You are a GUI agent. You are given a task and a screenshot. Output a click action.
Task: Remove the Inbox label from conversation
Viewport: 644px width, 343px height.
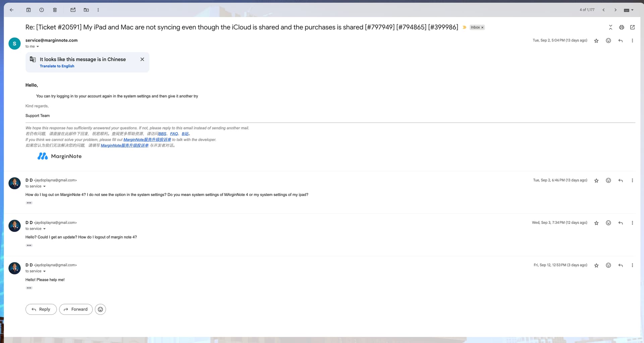(x=482, y=28)
